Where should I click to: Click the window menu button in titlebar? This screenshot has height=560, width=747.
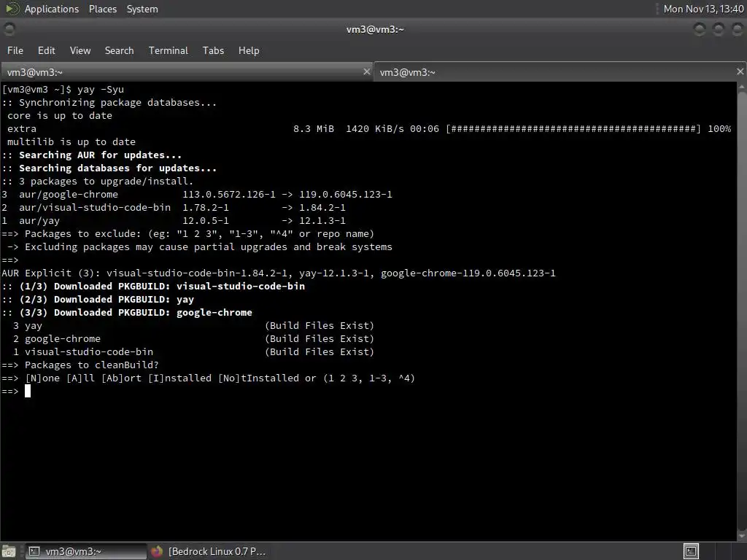click(9, 29)
